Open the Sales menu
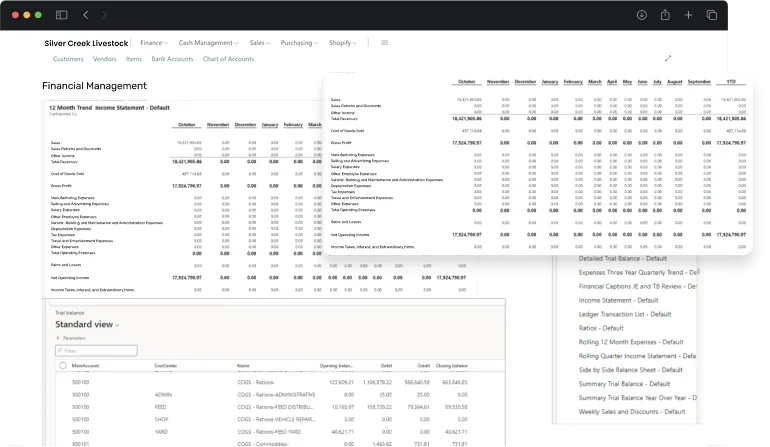Viewport: 770px width, 447px height. pos(260,43)
